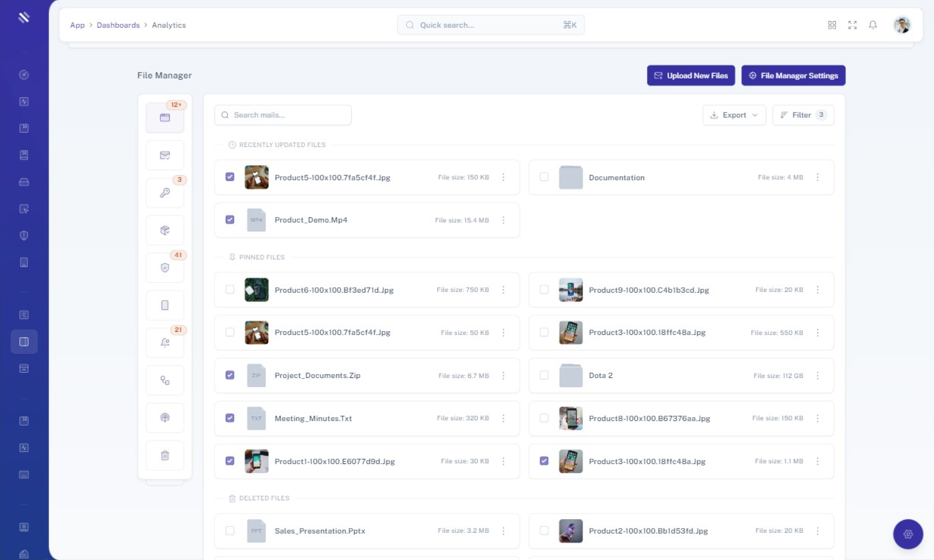934x560 pixels.
Task: Open the mail icon in file sidebar
Action: pyautogui.click(x=165, y=155)
